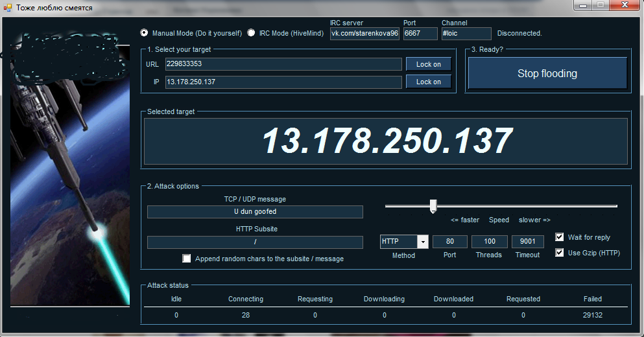Click the IP input field
The height and width of the screenshot is (337, 644).
(283, 82)
